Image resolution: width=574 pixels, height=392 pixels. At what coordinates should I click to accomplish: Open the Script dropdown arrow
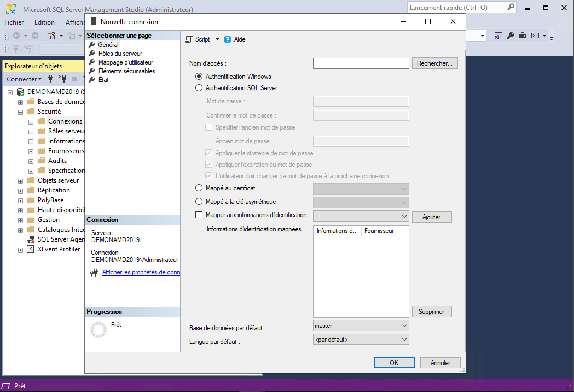[x=217, y=39]
